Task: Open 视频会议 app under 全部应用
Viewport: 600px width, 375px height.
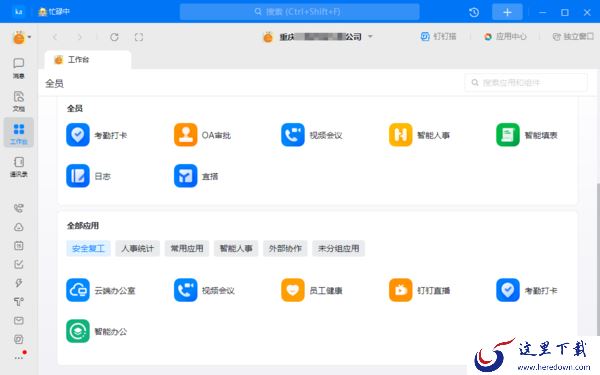Action: [x=204, y=290]
